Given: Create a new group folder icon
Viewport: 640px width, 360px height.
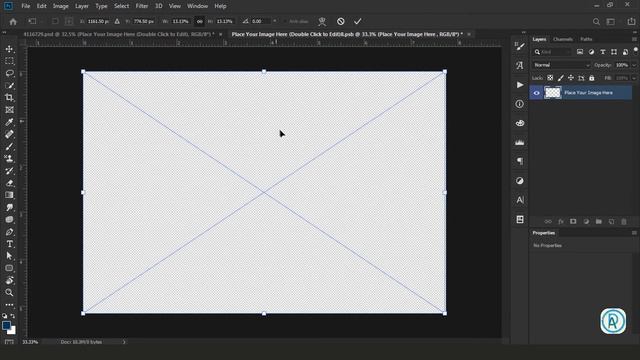Looking at the screenshot, I should [599, 222].
